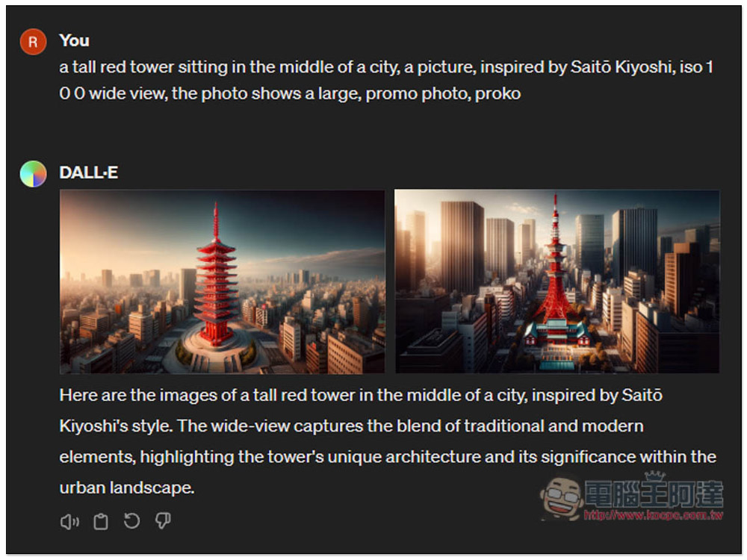Open the Tokyo-style lattice tower image
Viewport: 747px width, 560px height.
(557, 281)
